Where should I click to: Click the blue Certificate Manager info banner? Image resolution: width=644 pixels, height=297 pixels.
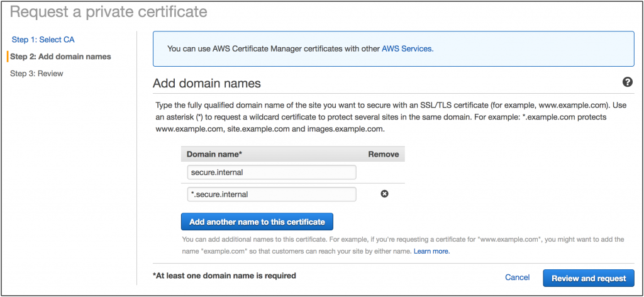pyautogui.click(x=394, y=48)
